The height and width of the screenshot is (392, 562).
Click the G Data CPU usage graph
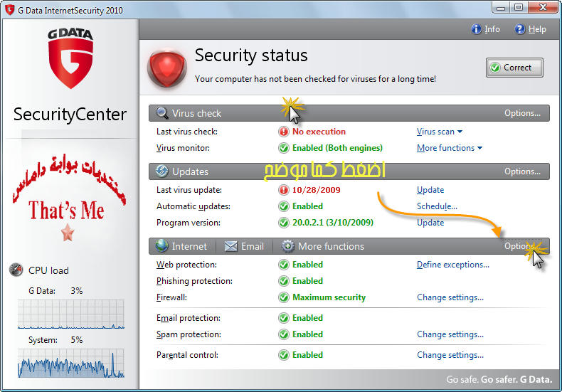click(x=71, y=314)
